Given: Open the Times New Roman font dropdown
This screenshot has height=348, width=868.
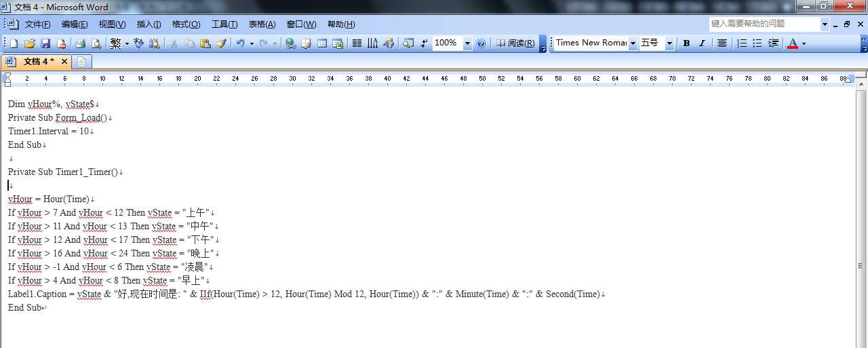Looking at the screenshot, I should (633, 43).
